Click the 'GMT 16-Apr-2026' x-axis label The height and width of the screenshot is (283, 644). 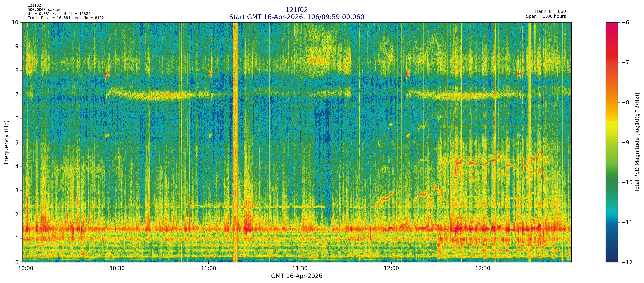[297, 276]
